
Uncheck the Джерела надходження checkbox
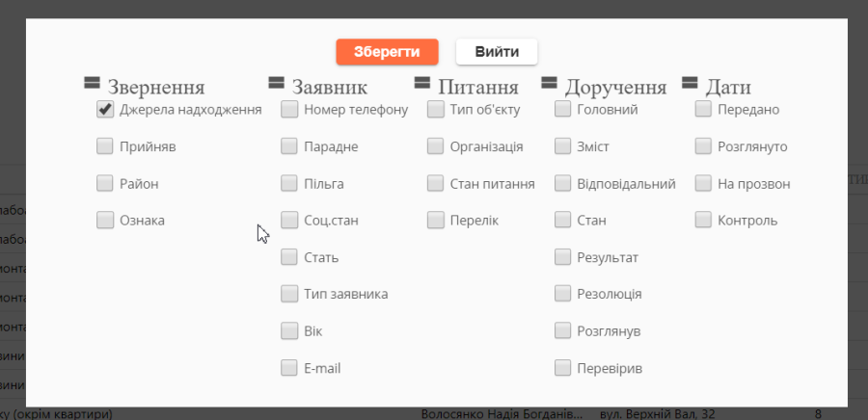[105, 110]
